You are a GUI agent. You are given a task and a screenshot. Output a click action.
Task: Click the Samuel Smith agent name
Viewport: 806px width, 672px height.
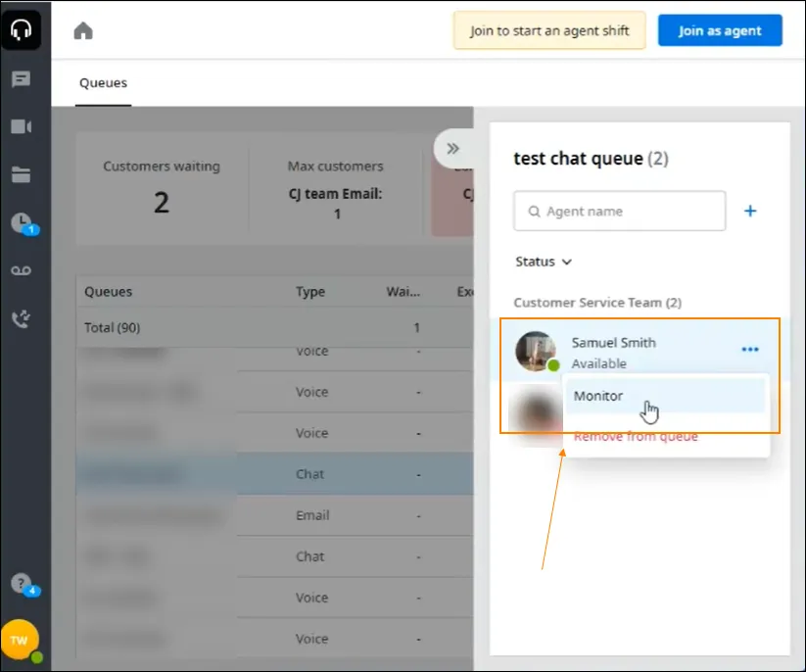[614, 343]
